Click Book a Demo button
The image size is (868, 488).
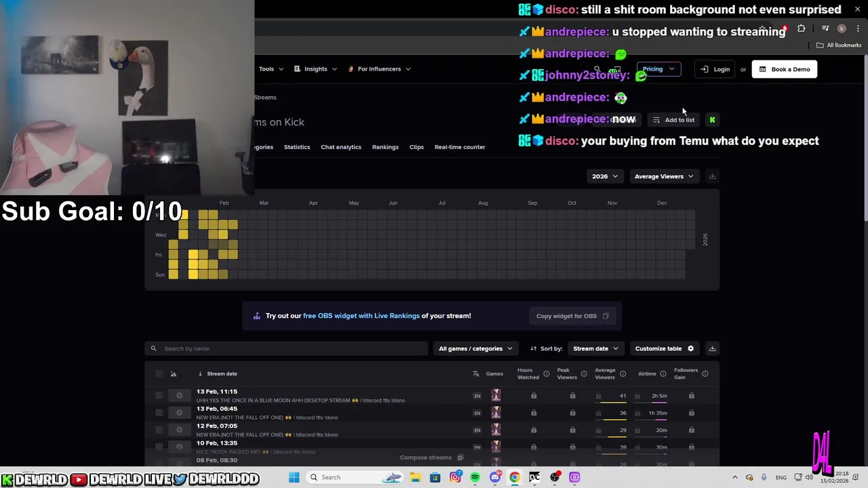click(x=785, y=69)
